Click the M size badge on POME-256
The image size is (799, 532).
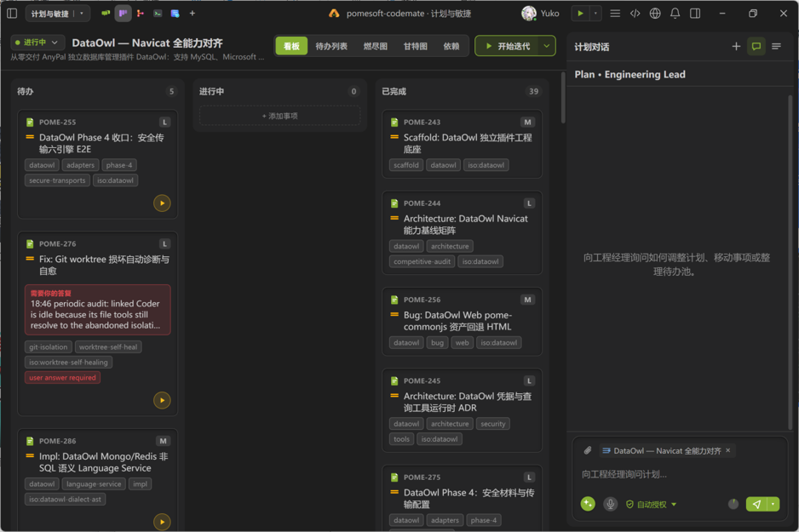[527, 300]
